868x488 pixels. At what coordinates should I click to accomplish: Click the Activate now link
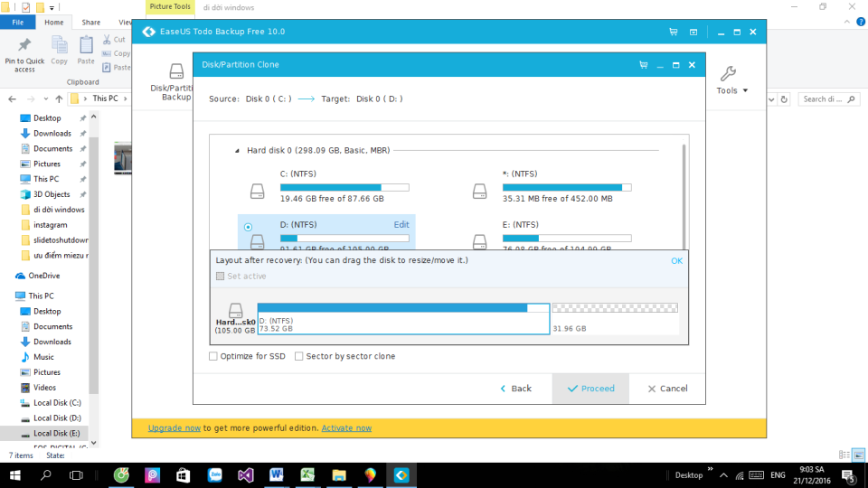tap(346, 428)
